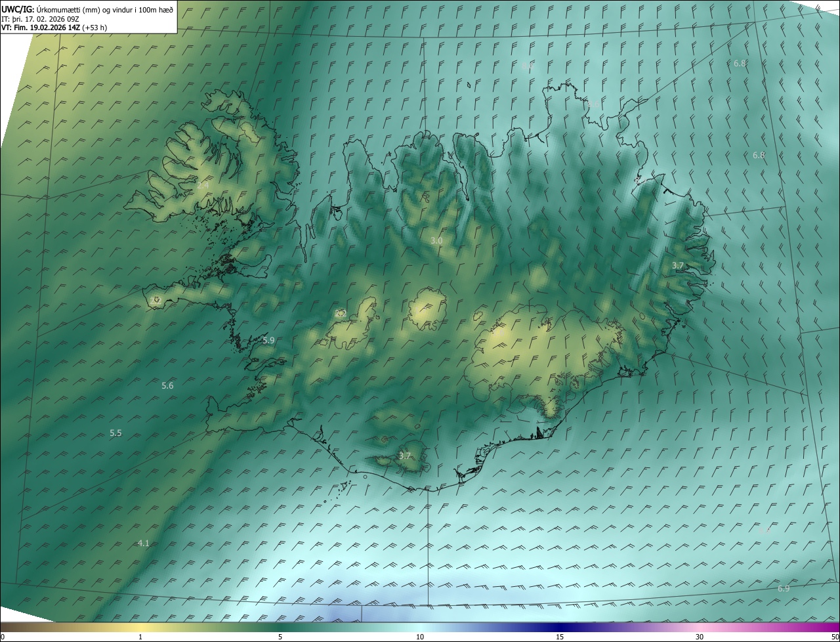Click the 3.7 label over the East Fjords
The width and height of the screenshot is (840, 642).
(678, 266)
